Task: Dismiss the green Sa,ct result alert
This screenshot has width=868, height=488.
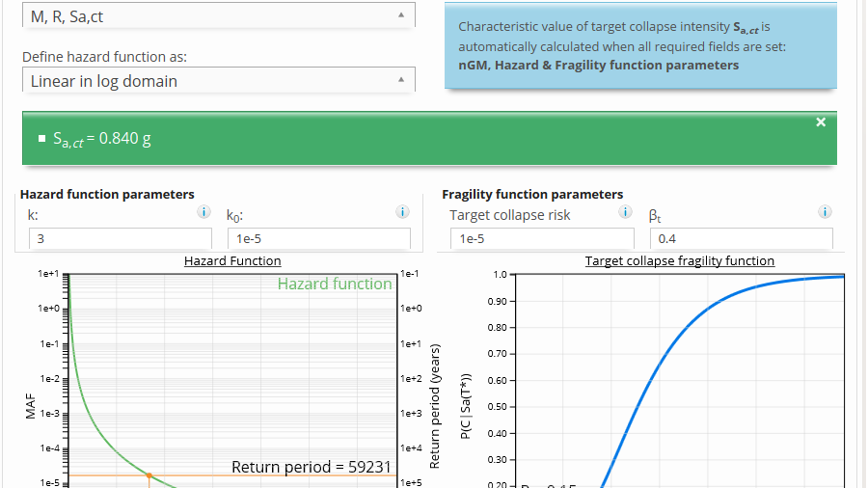Action: pyautogui.click(x=821, y=122)
